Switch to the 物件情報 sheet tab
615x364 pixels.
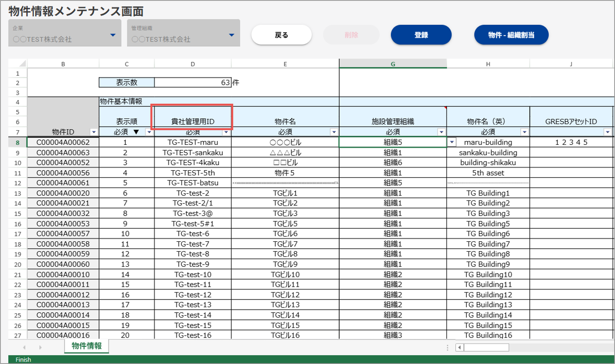pos(86,346)
